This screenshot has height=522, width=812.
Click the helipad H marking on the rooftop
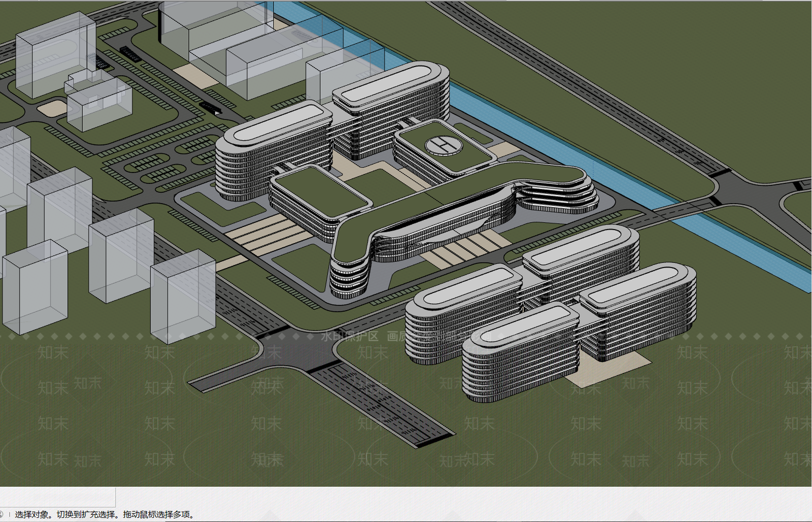(444, 145)
